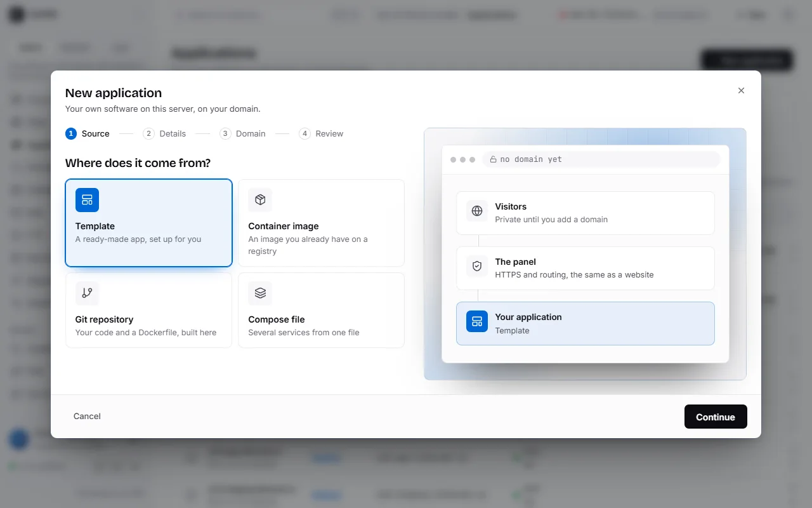Select the Compose file source card
Viewport: 812px width, 508px height.
pos(321,310)
